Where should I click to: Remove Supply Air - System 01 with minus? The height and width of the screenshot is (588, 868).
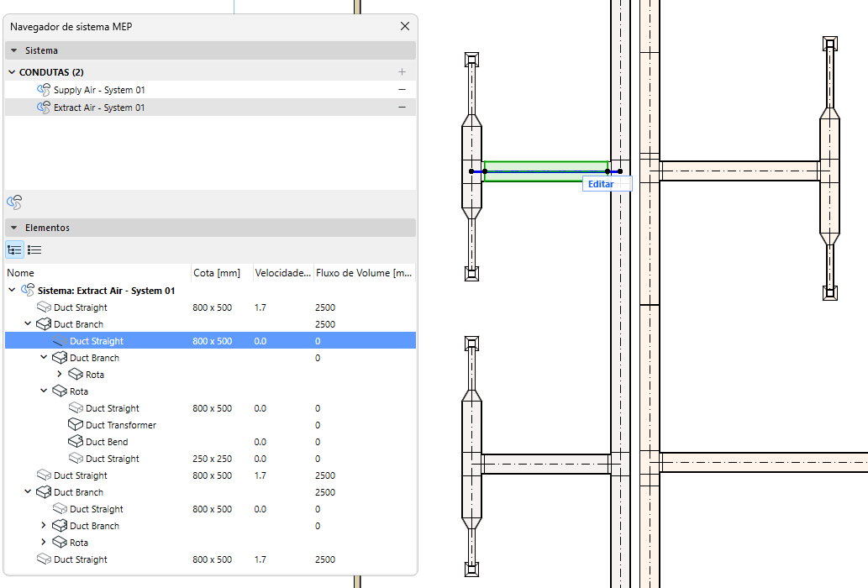click(x=402, y=90)
